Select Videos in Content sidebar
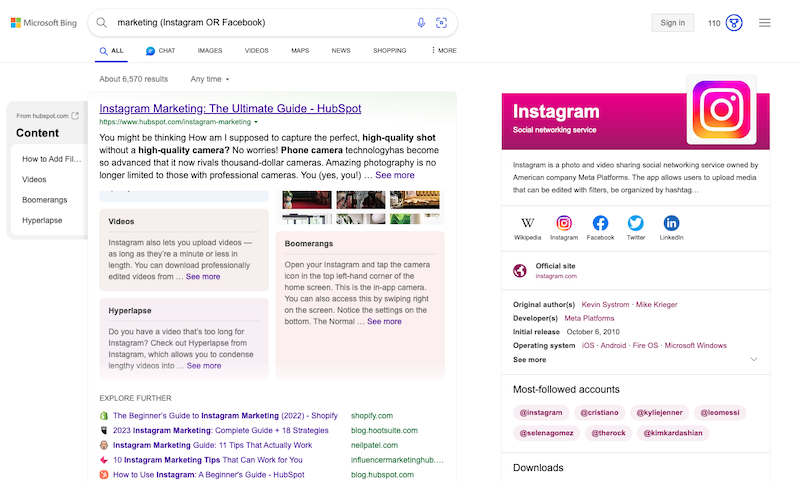 click(x=34, y=180)
